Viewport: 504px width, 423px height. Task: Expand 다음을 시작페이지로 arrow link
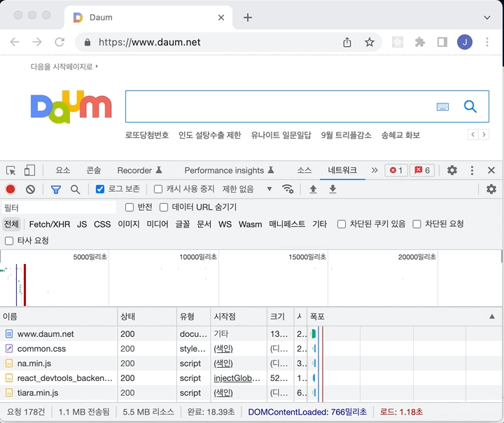[64, 67]
